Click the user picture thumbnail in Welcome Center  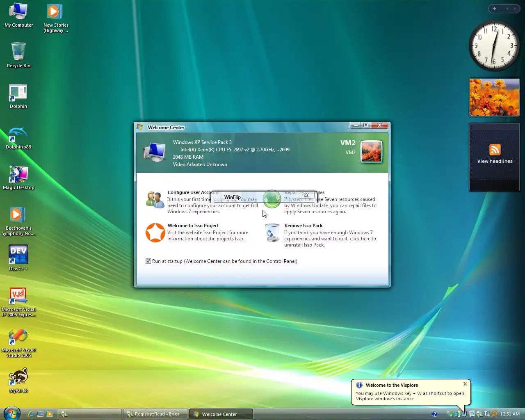(371, 152)
